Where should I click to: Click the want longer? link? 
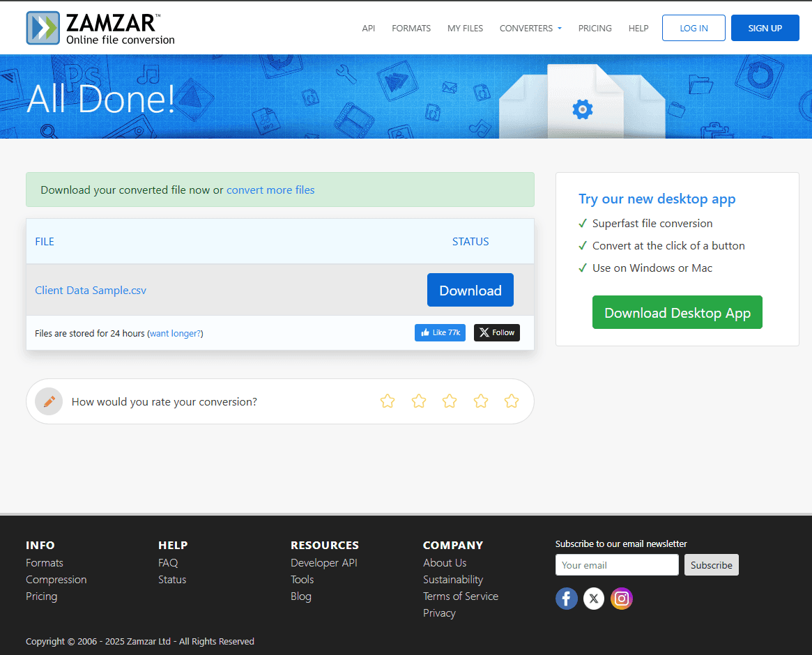pos(175,334)
